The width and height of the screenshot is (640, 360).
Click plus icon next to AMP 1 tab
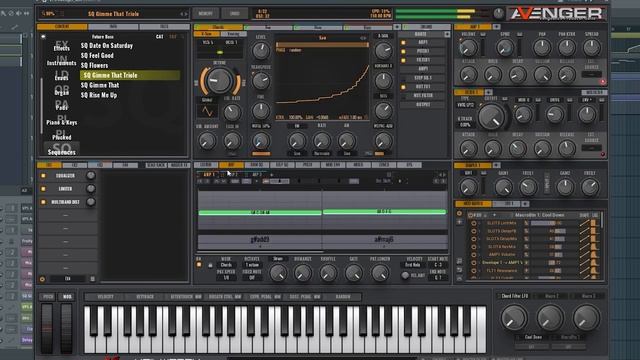[x=496, y=27]
